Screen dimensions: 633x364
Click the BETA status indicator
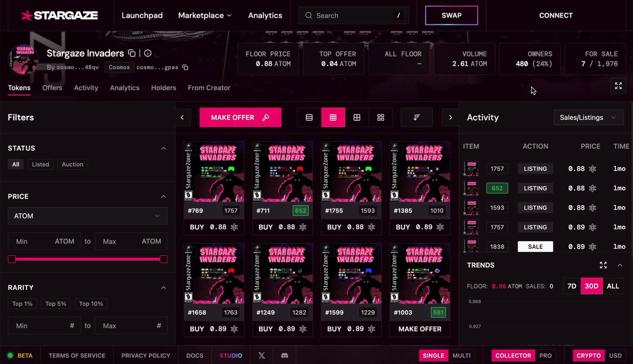click(20, 356)
